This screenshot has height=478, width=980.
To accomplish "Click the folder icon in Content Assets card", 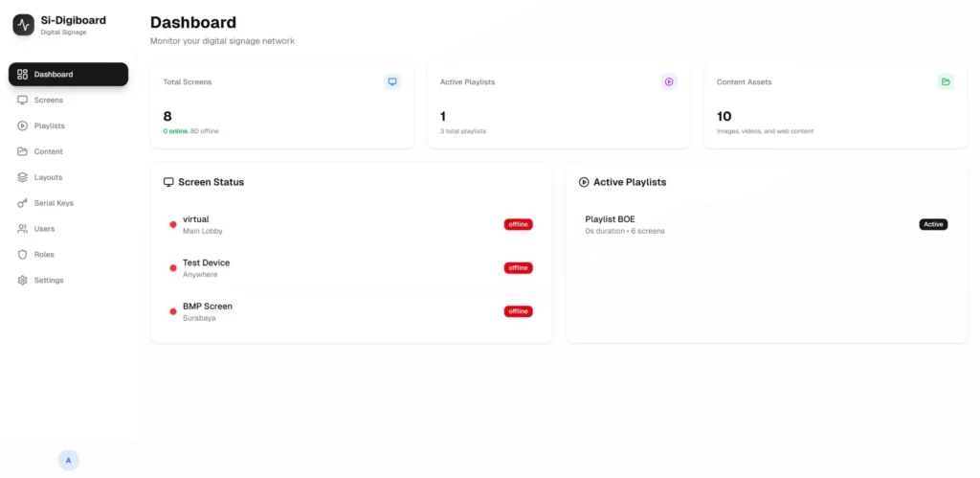I will click(x=946, y=82).
